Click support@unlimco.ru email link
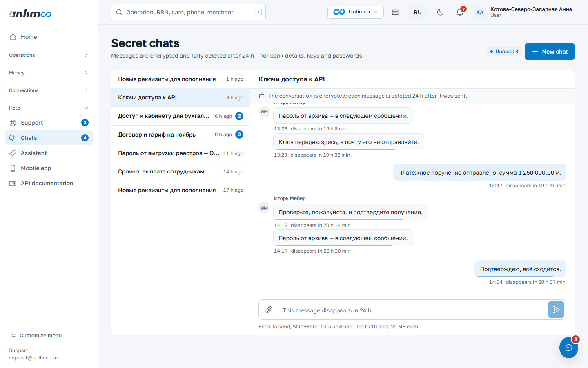The image size is (588, 368). pos(33,358)
